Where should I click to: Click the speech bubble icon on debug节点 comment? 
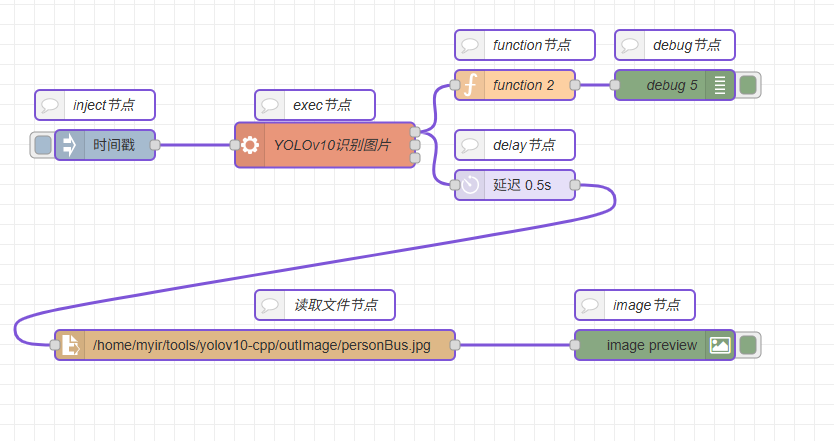629,45
